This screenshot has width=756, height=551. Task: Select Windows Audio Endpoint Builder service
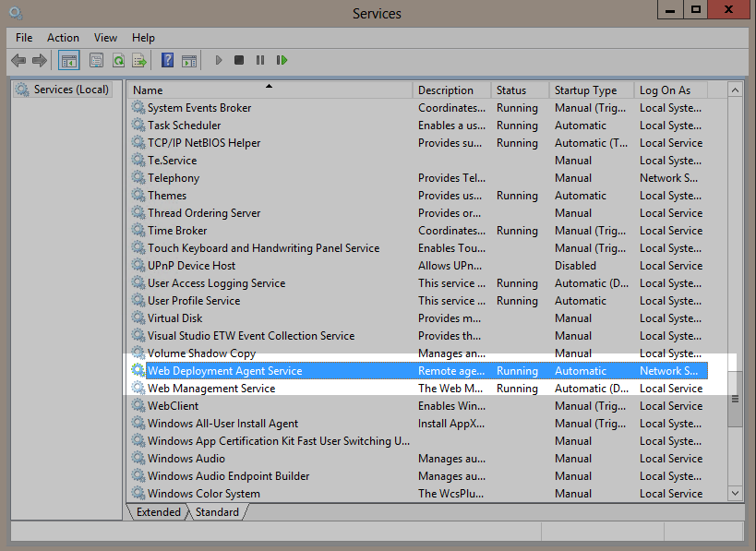pos(418,476)
